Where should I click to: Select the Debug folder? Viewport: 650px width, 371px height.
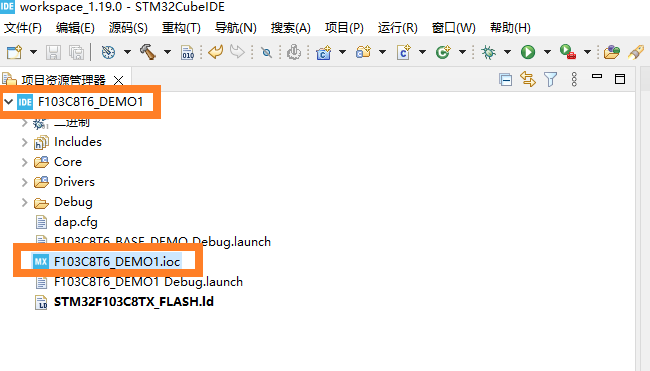pyautogui.click(x=73, y=202)
